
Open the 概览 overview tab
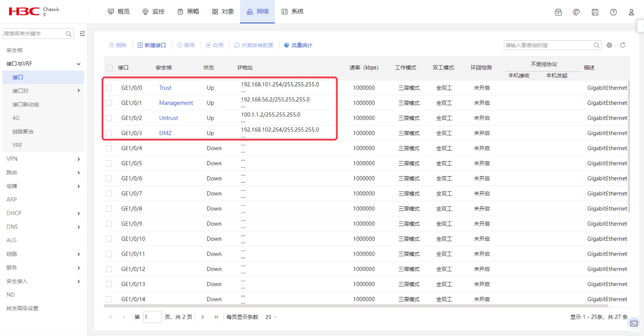coord(119,12)
